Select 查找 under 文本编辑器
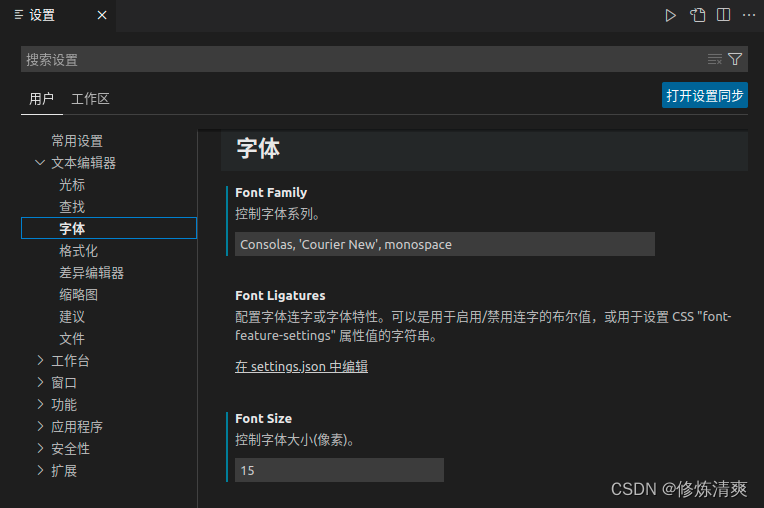 (x=72, y=207)
